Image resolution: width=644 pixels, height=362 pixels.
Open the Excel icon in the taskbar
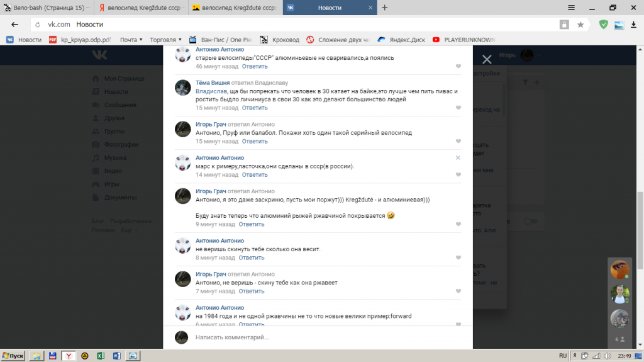[100, 356]
